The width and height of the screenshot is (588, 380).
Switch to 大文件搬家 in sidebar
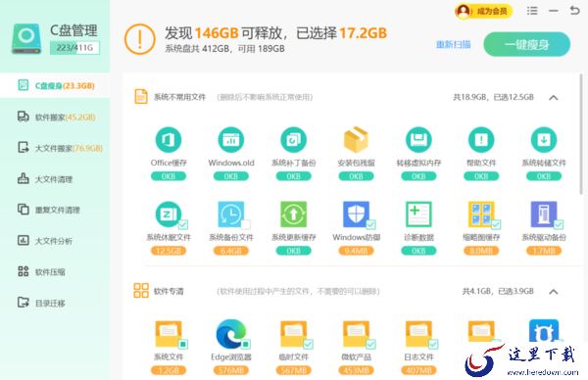point(55,148)
